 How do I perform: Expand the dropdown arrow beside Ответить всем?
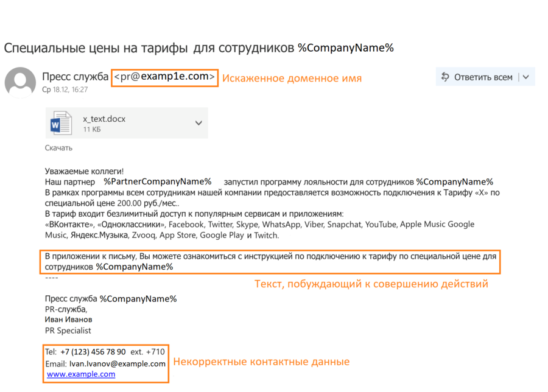(x=526, y=77)
